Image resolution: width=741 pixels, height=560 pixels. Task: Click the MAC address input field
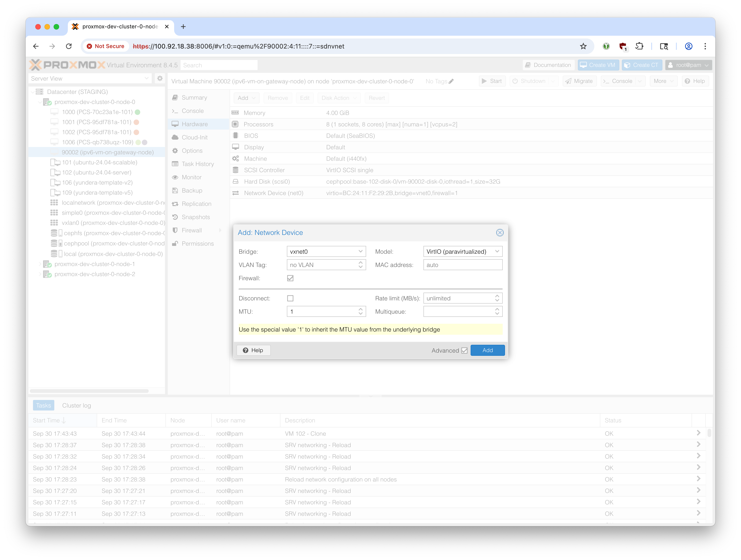pyautogui.click(x=463, y=265)
